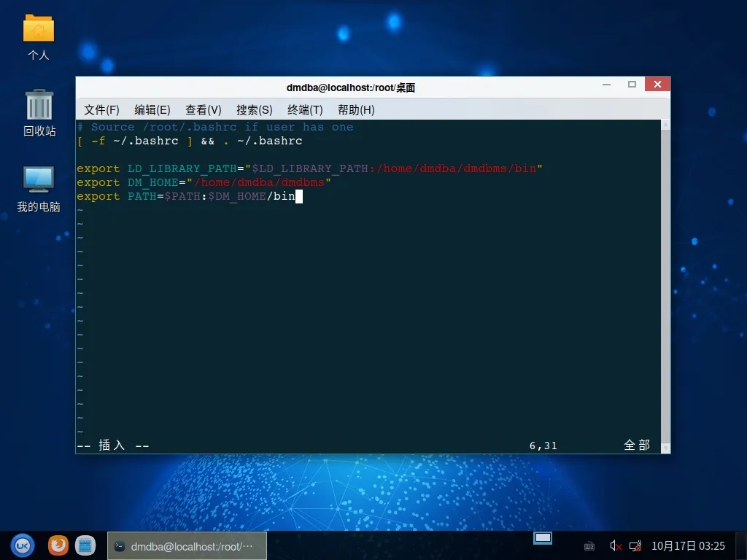Open the 文件(F) menu
The width and height of the screenshot is (747, 560).
pos(101,109)
